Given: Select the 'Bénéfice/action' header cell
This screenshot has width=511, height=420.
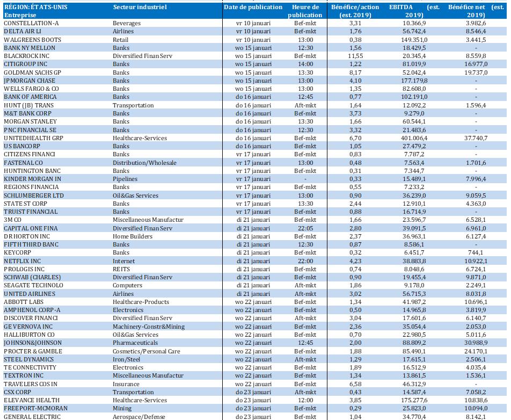Looking at the screenshot, I should 355,8.
